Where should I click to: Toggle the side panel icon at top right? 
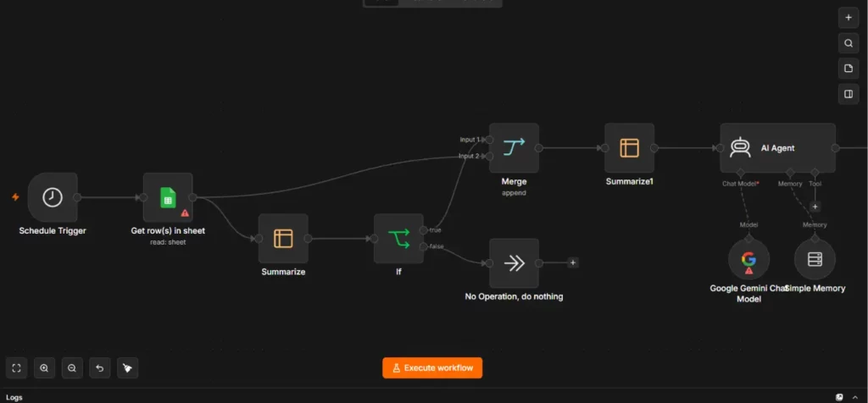pos(848,94)
